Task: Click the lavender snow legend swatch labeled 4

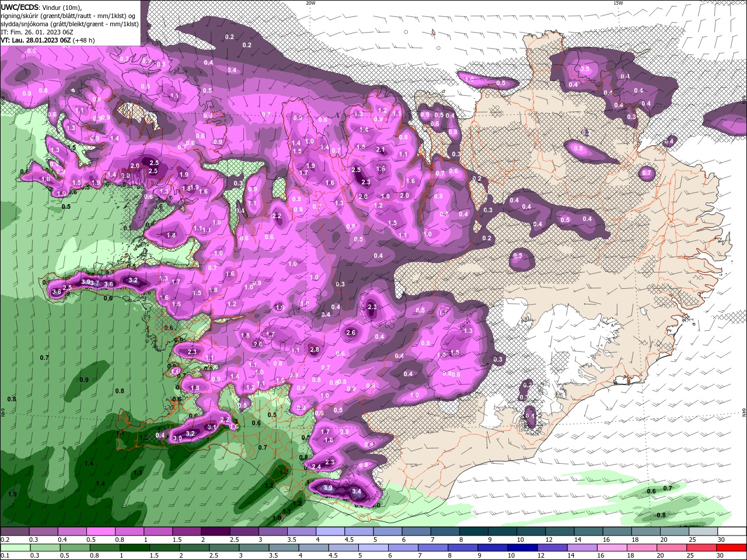Action: (330, 531)
